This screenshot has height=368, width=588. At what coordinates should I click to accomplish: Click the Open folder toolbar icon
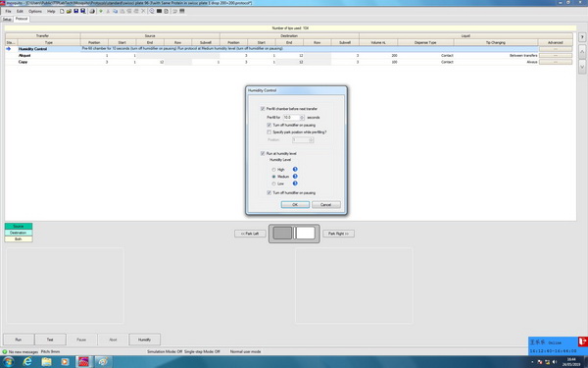coord(69,11)
